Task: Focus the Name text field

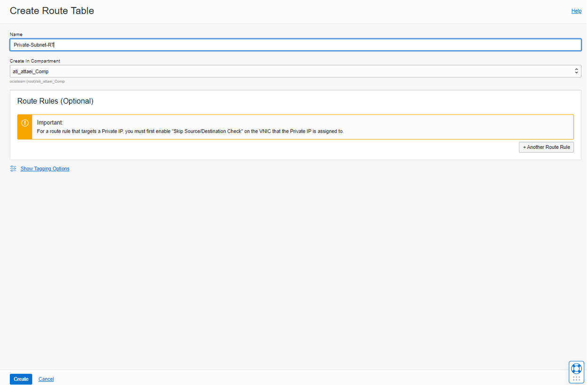Action: point(295,45)
